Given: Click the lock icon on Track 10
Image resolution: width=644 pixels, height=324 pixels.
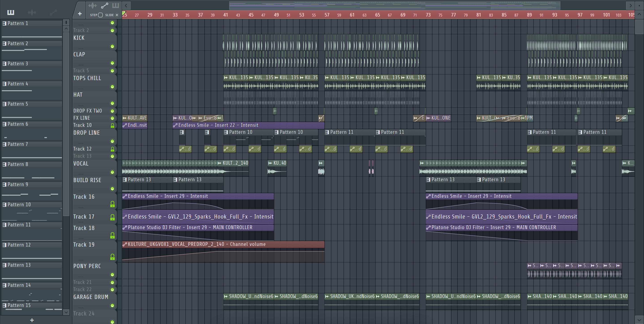Looking at the screenshot, I should point(112,125).
